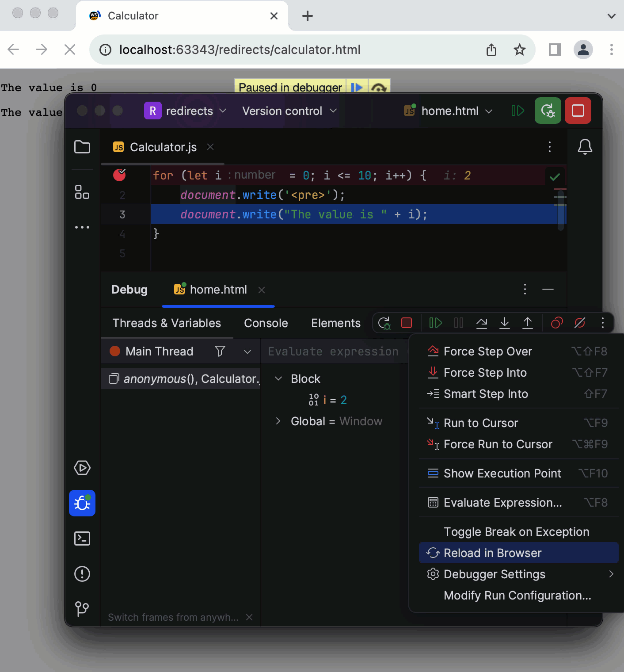Open the Terminal tool window
This screenshot has height=672, width=624.
point(82,538)
